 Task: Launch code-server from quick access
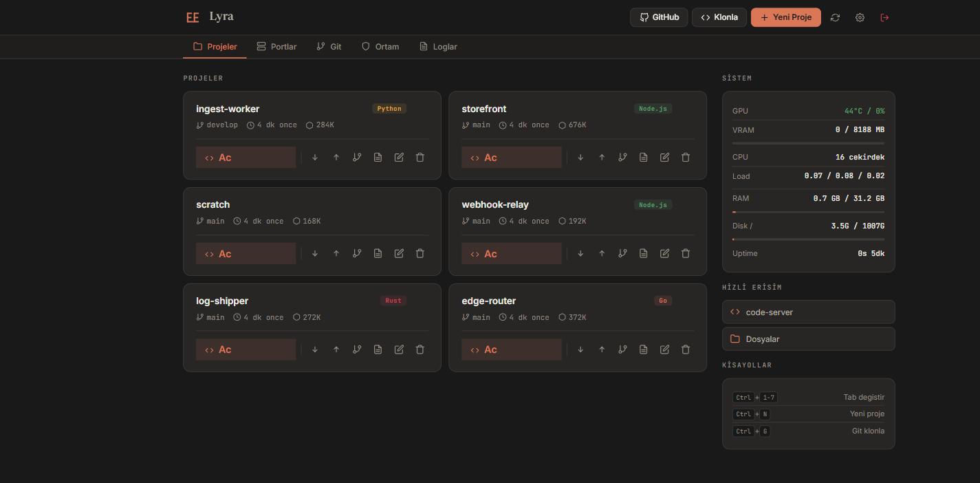[809, 312]
